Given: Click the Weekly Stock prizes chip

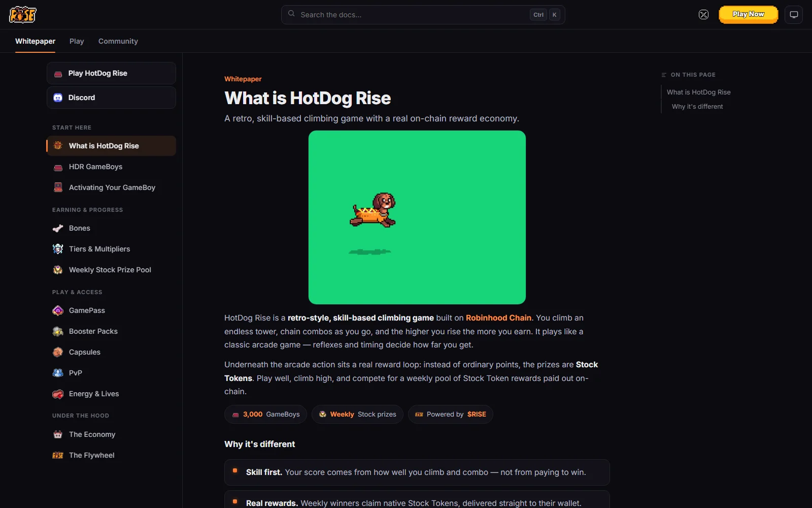Looking at the screenshot, I should pos(357,414).
